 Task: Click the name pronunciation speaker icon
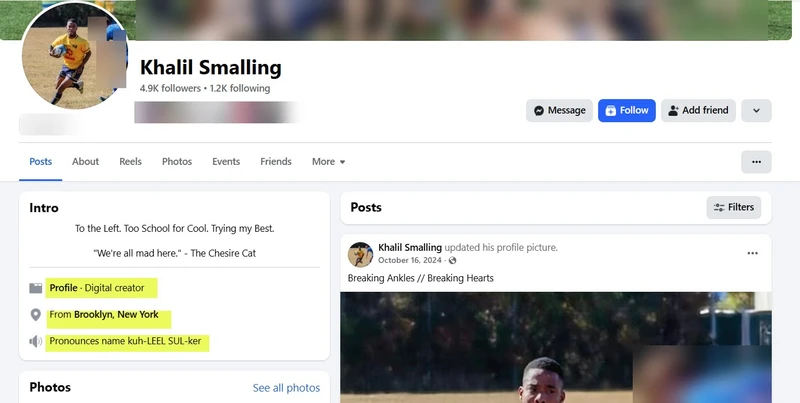36,342
